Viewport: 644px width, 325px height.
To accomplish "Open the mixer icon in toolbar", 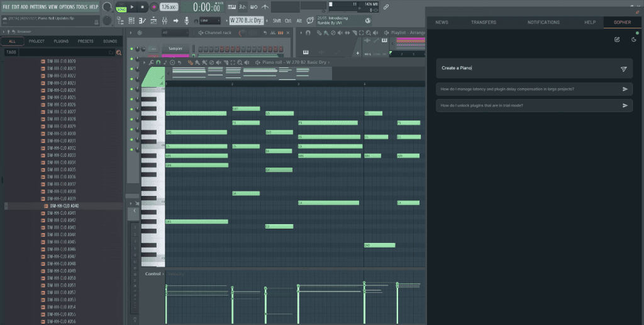I will click(165, 21).
